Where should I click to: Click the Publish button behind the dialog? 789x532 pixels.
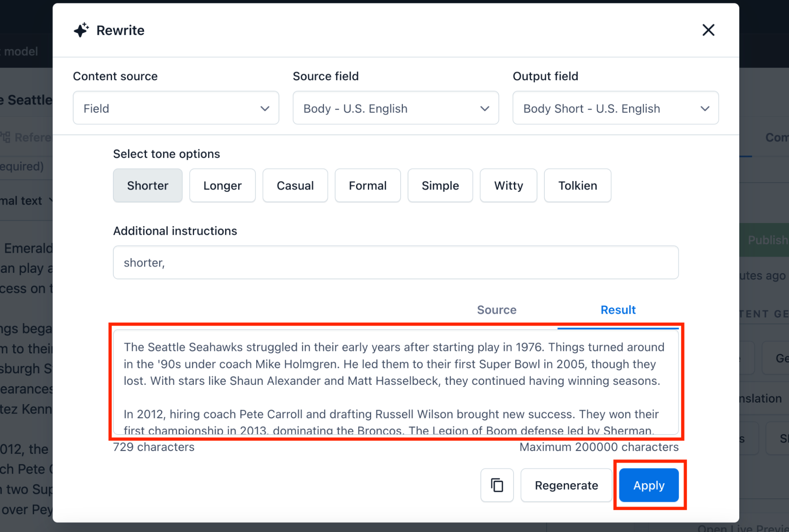pos(766,240)
